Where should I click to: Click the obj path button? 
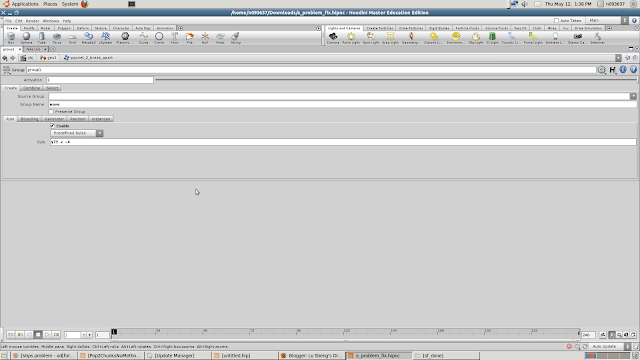point(27,58)
